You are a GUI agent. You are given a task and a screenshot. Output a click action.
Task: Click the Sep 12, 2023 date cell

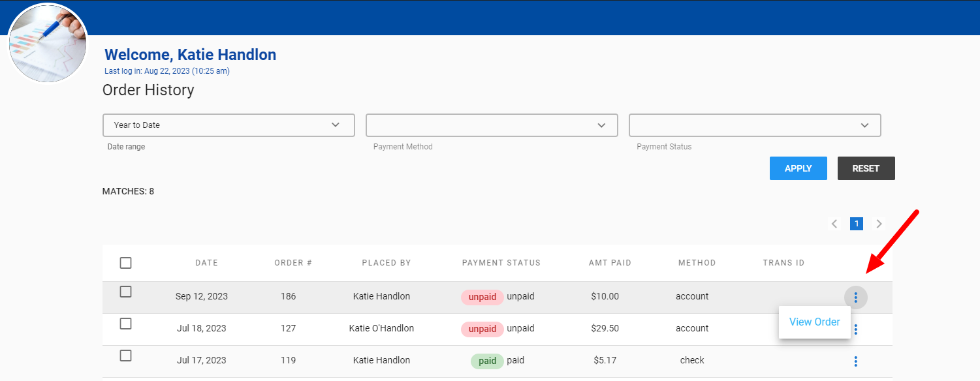coord(202,296)
